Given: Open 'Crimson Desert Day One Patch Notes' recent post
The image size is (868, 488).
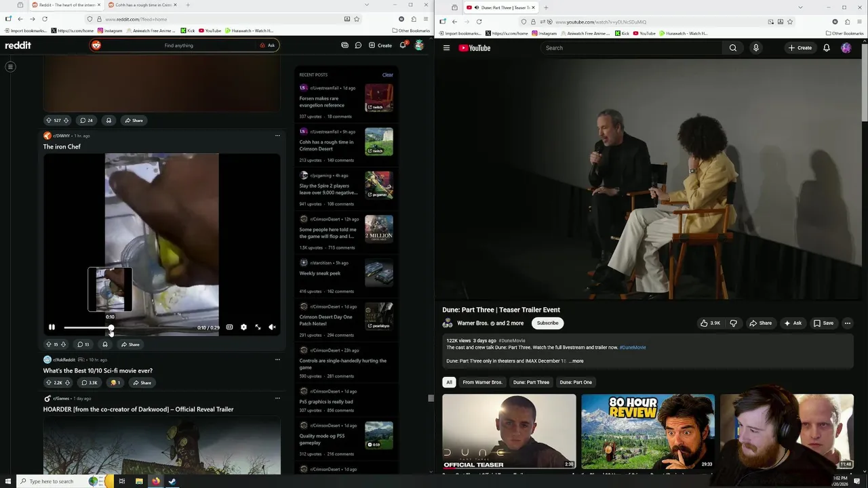Looking at the screenshot, I should point(326,320).
